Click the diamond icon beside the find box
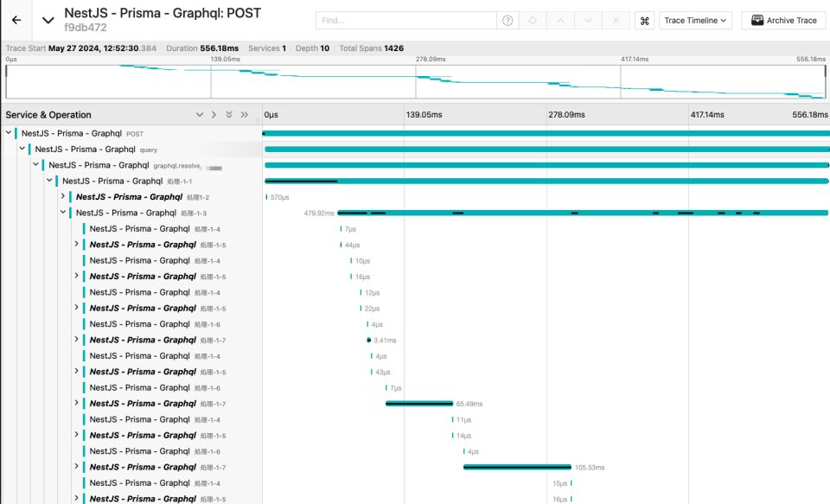The height and width of the screenshot is (504, 830). 534,20
